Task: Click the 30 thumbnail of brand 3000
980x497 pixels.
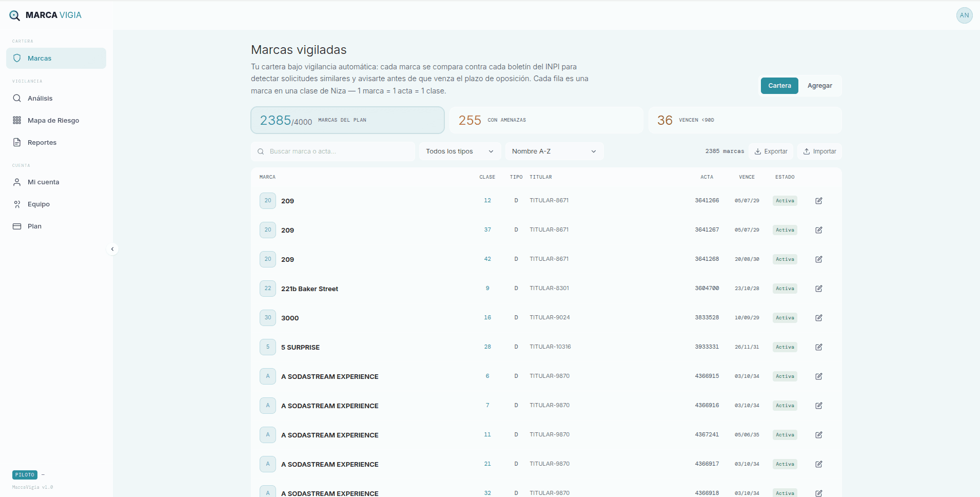Action: pyautogui.click(x=268, y=318)
